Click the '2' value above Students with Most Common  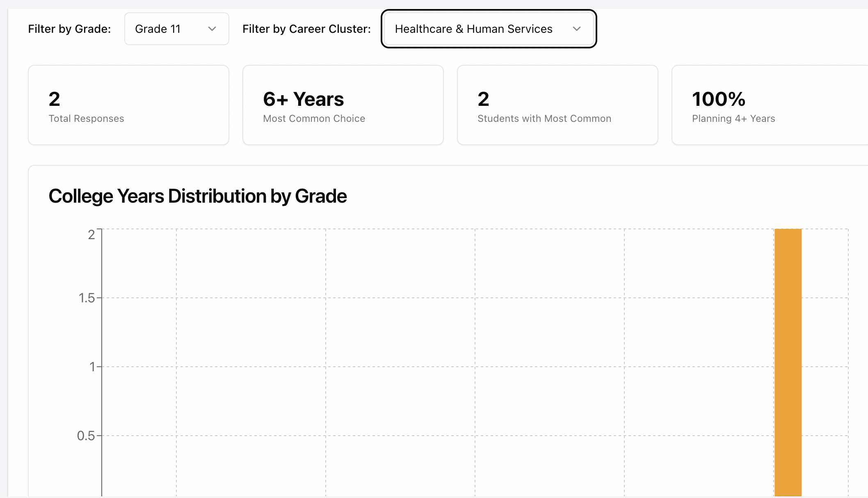[483, 99]
